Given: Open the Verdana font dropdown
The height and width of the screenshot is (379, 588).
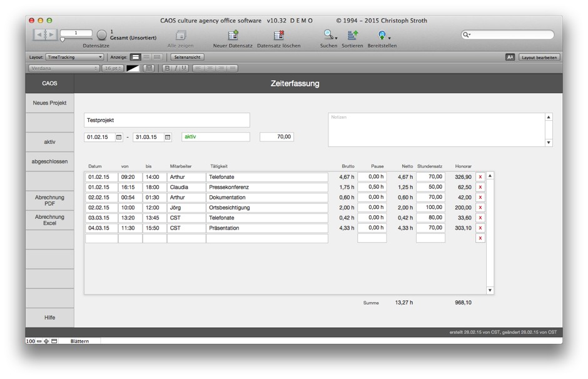Looking at the screenshot, I should coord(64,68).
